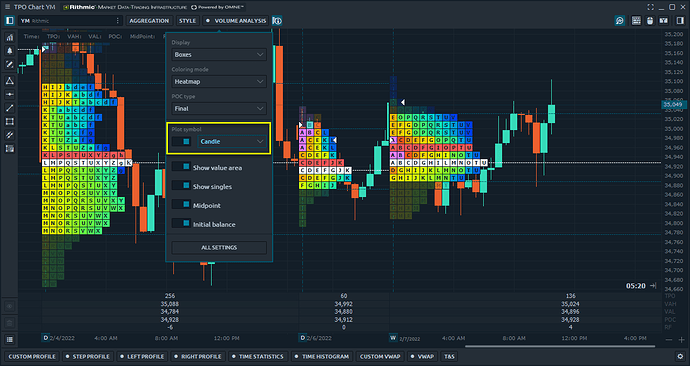This screenshot has height=366, width=690.
Task: Enter fullscreen with the brackets icon
Action: [x=650, y=7]
